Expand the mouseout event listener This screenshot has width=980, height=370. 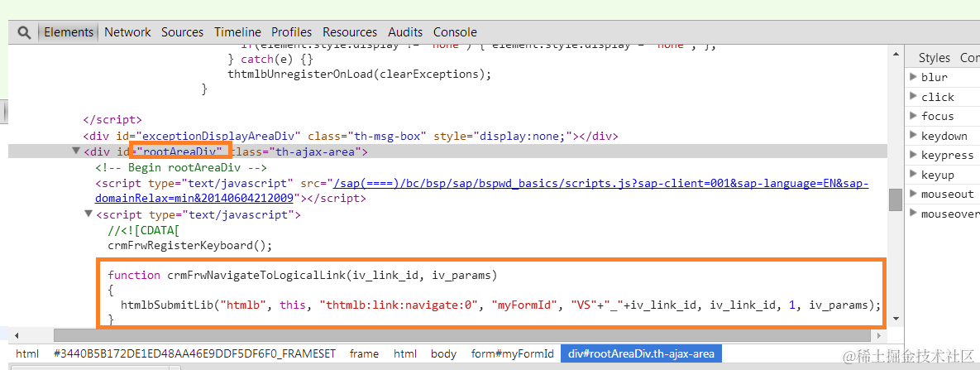[x=914, y=194]
